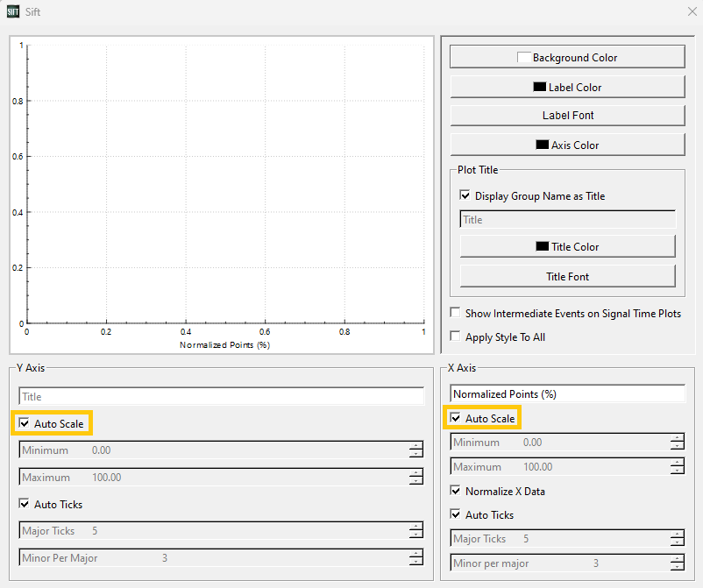This screenshot has height=588, width=703.
Task: Click the Y Axis Title field
Action: [222, 397]
